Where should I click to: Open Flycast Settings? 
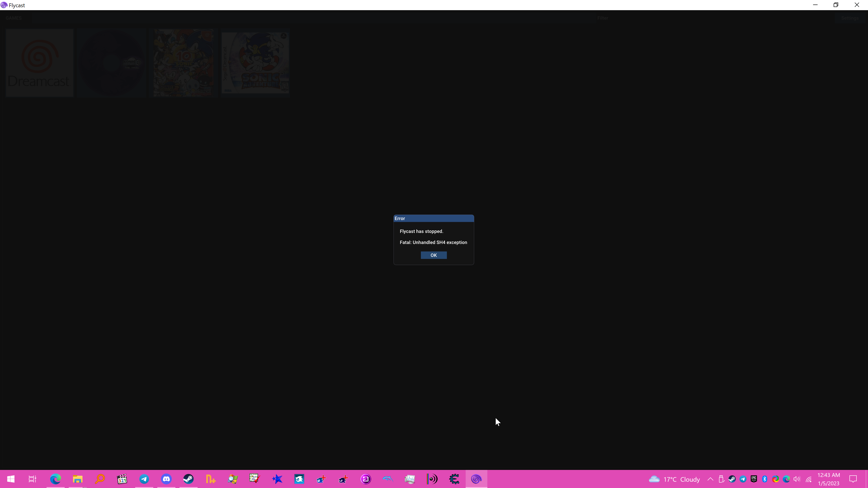[850, 18]
